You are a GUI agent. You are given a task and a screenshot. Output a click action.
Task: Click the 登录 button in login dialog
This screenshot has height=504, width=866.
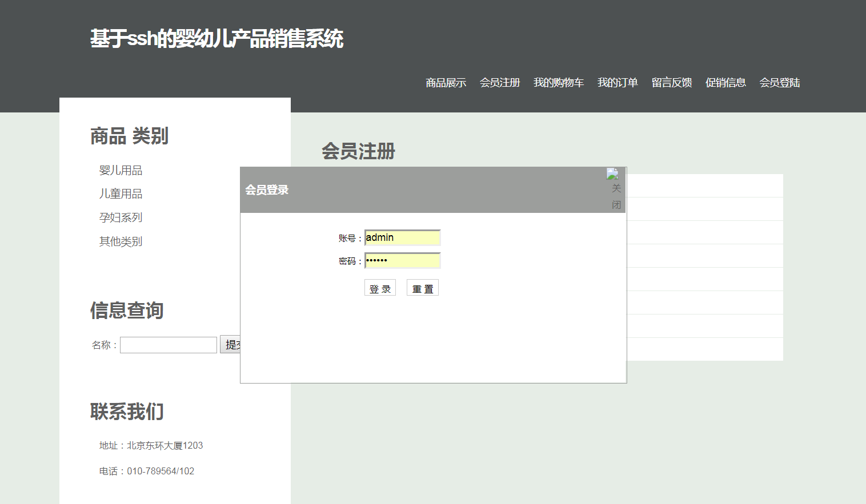click(x=380, y=288)
